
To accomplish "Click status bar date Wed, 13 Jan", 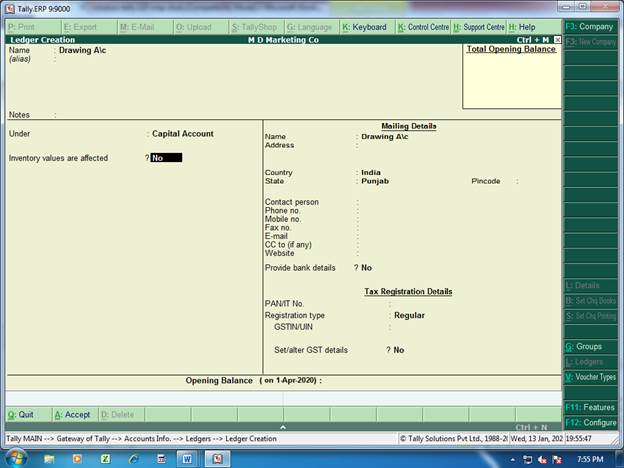I will (x=536, y=439).
